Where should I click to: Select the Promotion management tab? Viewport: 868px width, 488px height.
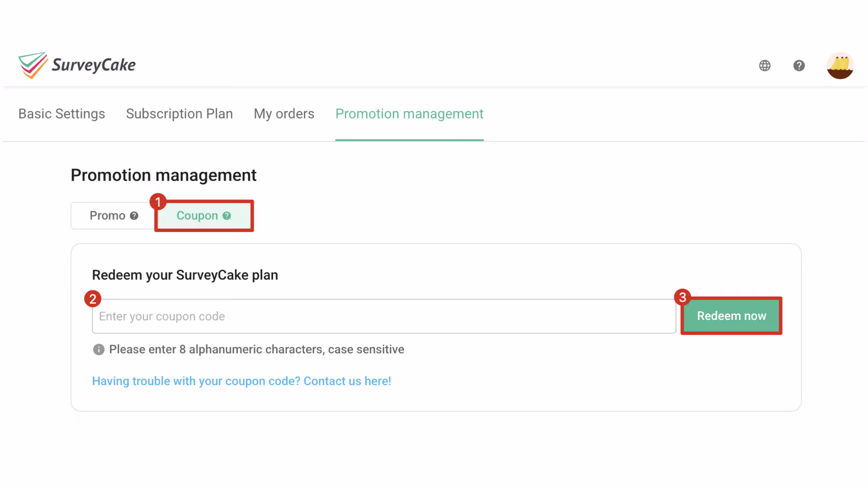tap(409, 114)
